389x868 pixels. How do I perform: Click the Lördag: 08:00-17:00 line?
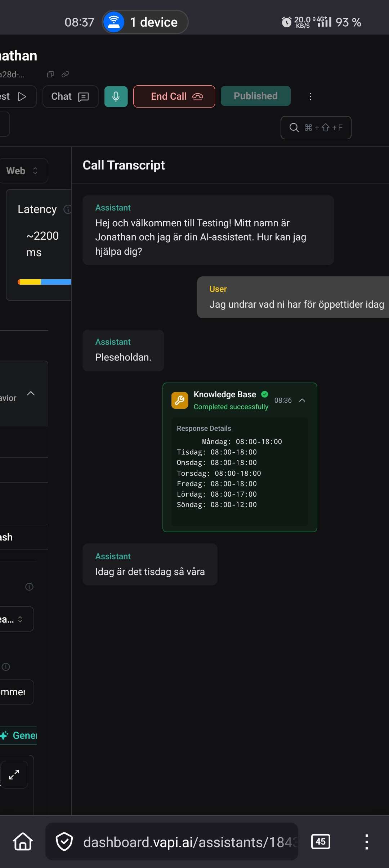[216, 494]
